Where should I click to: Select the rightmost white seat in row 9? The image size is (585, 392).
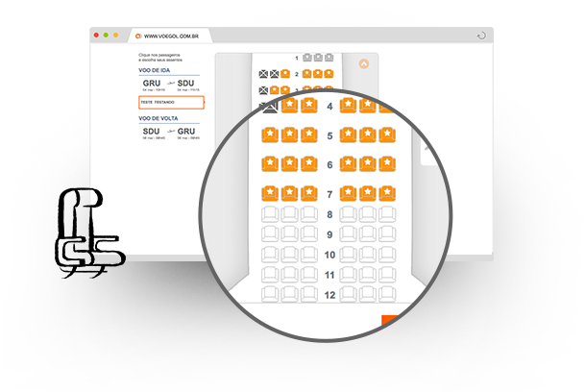(x=387, y=234)
